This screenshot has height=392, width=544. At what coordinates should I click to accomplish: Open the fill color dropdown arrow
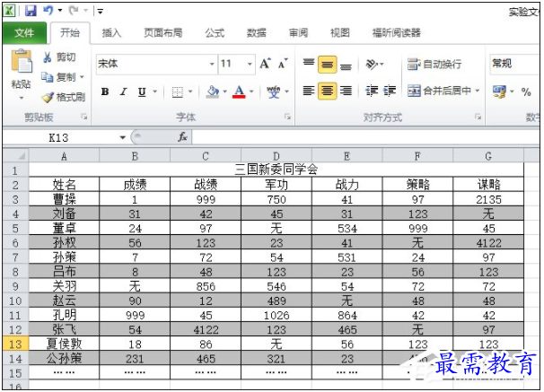click(x=224, y=91)
